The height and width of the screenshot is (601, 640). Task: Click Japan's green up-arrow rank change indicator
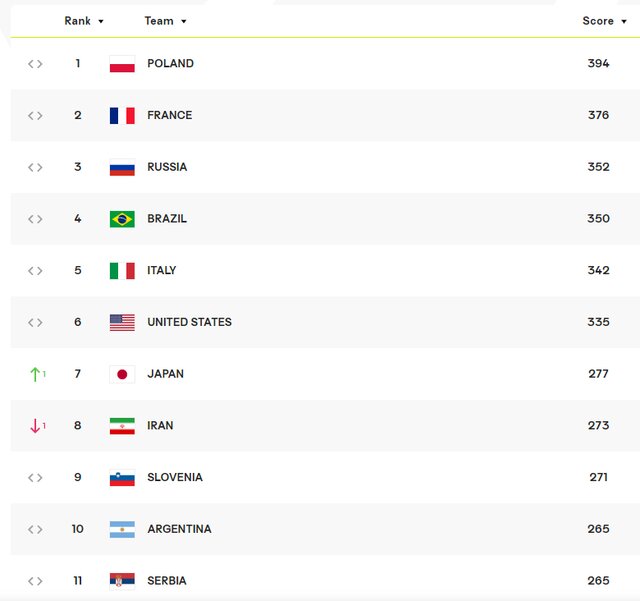(37, 374)
